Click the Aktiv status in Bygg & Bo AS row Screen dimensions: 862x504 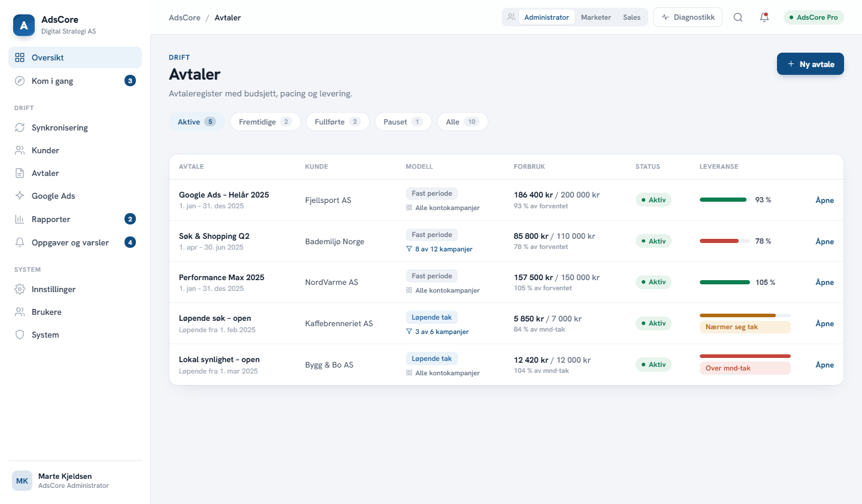click(654, 365)
